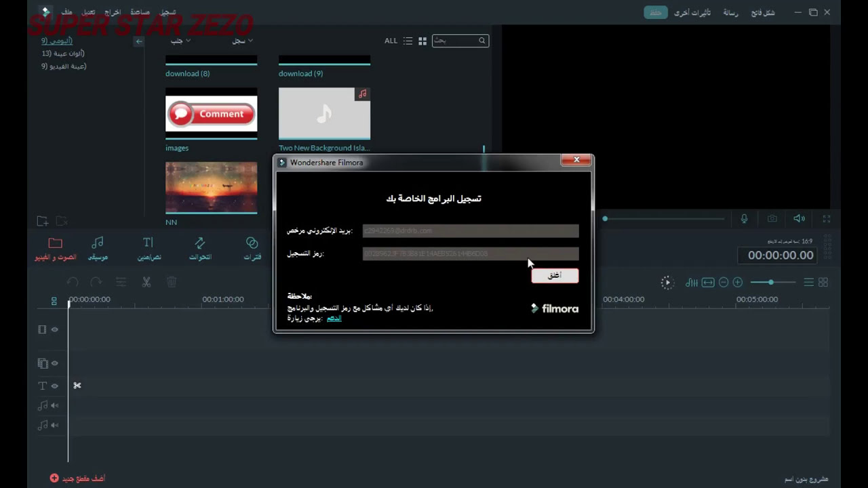Toggle visibility of the overlay PIP track

pos(54,363)
